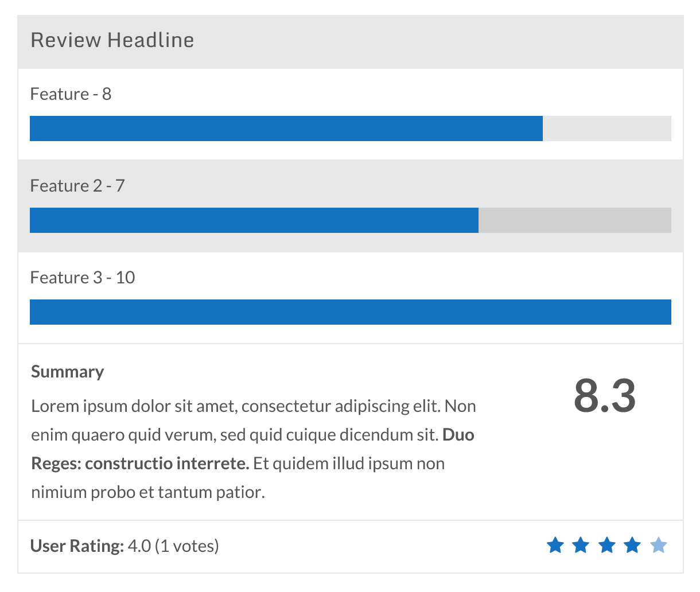Click the star nearest the User Rating label
The image size is (700, 592).
pyautogui.click(x=555, y=546)
